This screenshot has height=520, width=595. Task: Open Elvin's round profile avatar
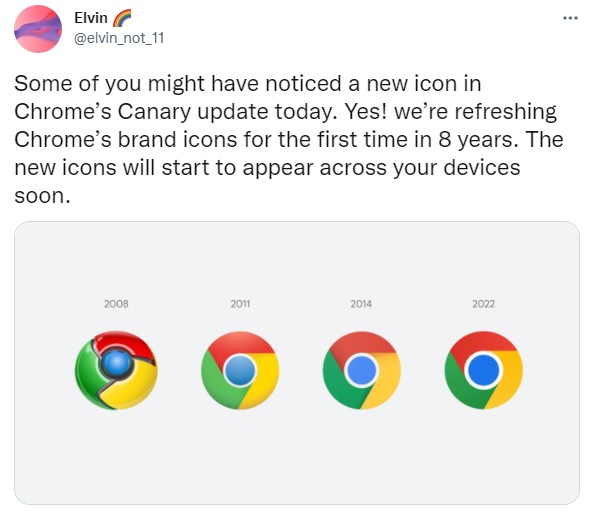tap(38, 29)
